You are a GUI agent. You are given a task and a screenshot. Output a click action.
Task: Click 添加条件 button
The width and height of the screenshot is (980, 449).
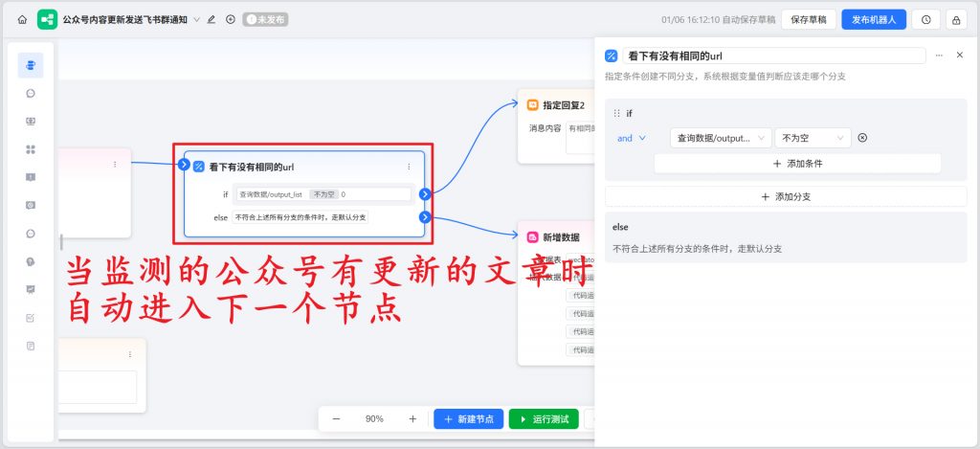tap(797, 163)
